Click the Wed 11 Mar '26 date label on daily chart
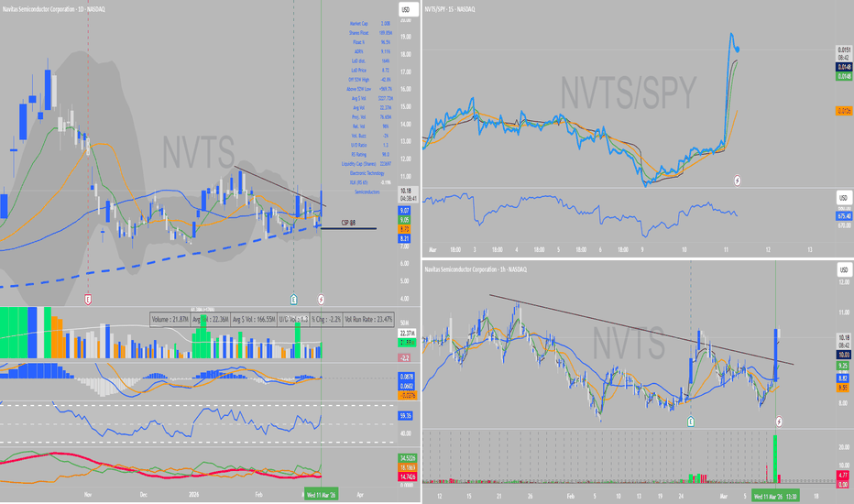Screen dimensions: 854x504 click(322, 495)
